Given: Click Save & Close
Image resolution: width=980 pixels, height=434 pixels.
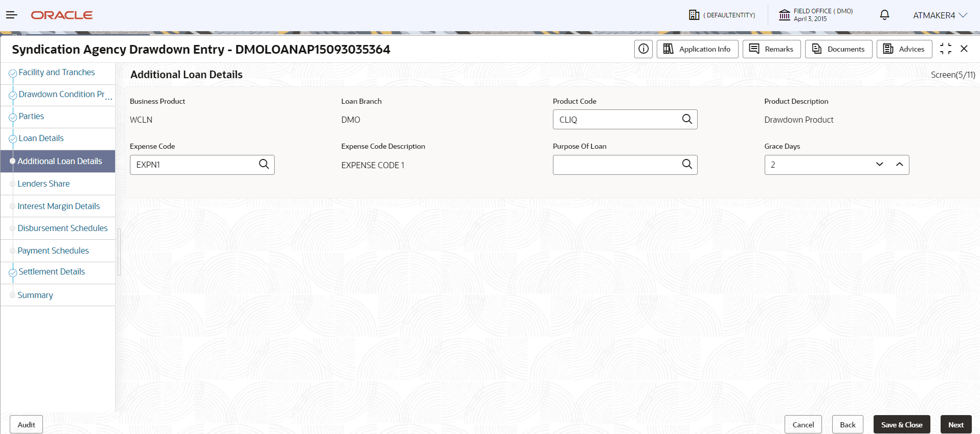Looking at the screenshot, I should 902,424.
